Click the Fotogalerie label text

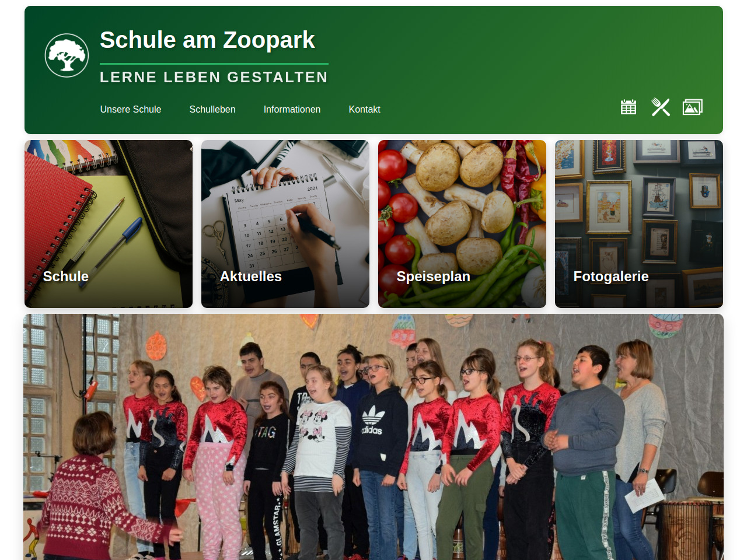pyautogui.click(x=611, y=276)
